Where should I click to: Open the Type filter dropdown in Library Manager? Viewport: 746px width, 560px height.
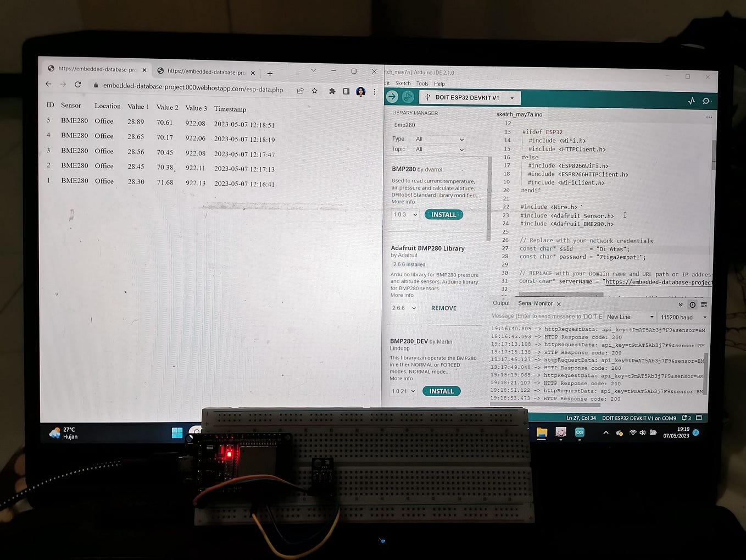439,138
